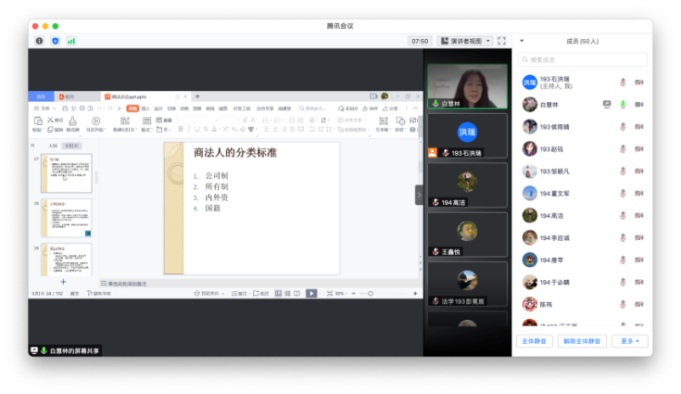
Task: Adjust the zoom slider handle
Action: [x=370, y=294]
